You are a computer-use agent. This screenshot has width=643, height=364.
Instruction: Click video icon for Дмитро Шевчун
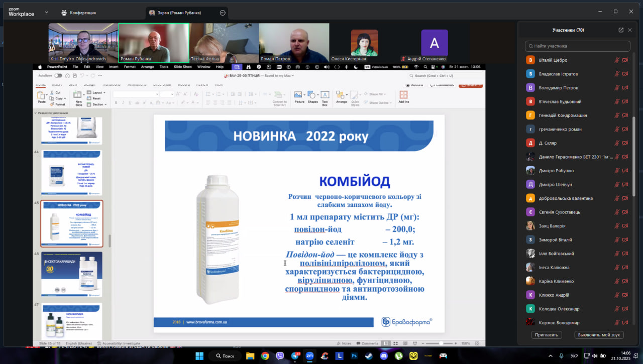[x=625, y=184]
